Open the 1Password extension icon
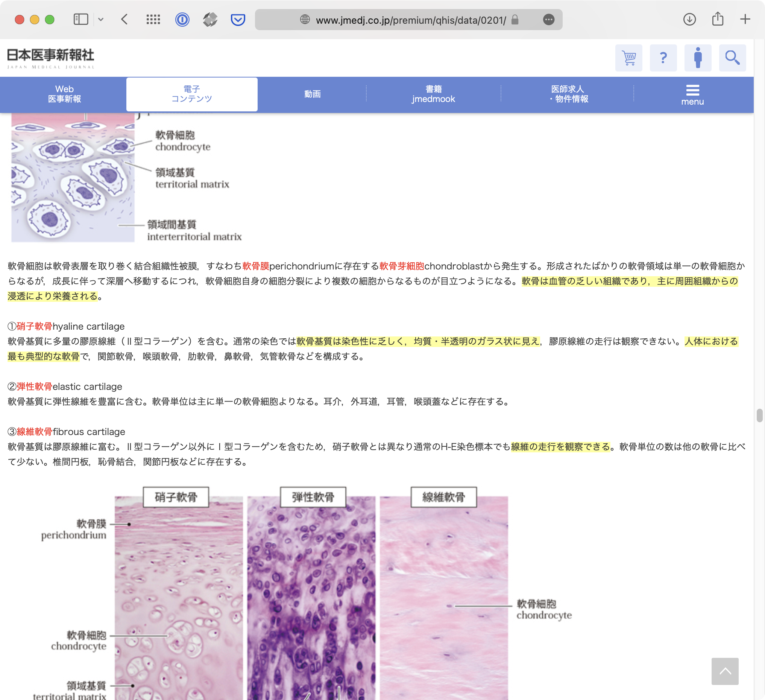The width and height of the screenshot is (765, 700). 182,19
